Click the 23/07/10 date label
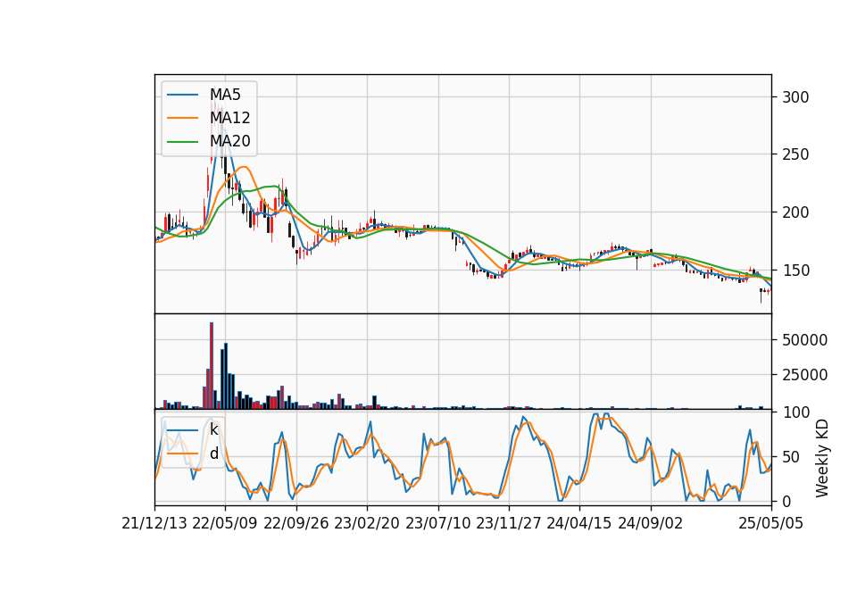Viewport: 857px width, 616px height. pos(437,523)
